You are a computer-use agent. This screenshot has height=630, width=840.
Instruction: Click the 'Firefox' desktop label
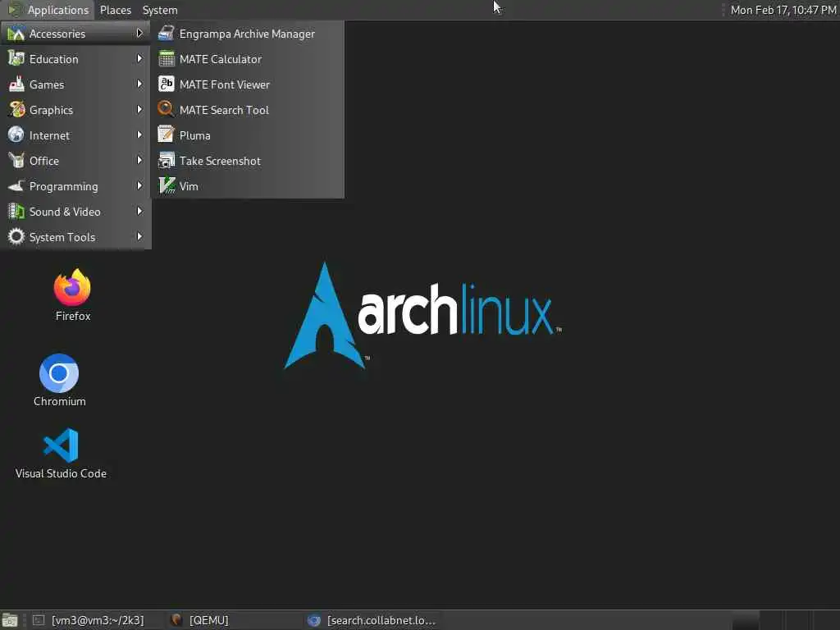(73, 316)
